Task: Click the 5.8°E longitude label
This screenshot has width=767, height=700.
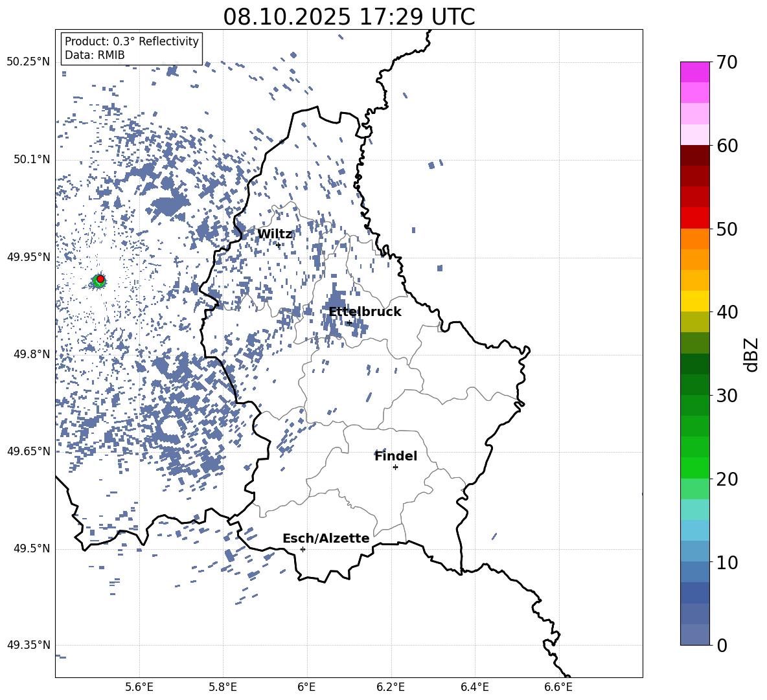Action: [x=223, y=687]
